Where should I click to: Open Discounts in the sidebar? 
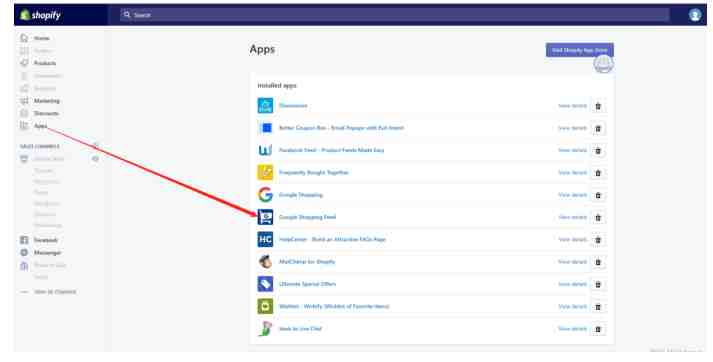46,113
